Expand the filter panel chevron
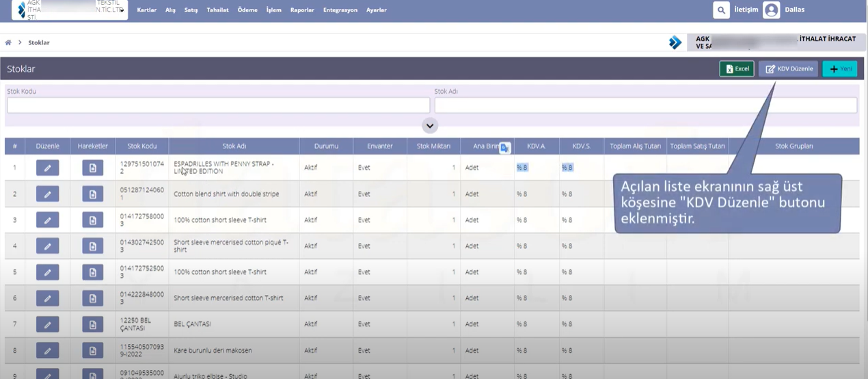The image size is (868, 379). click(x=430, y=125)
